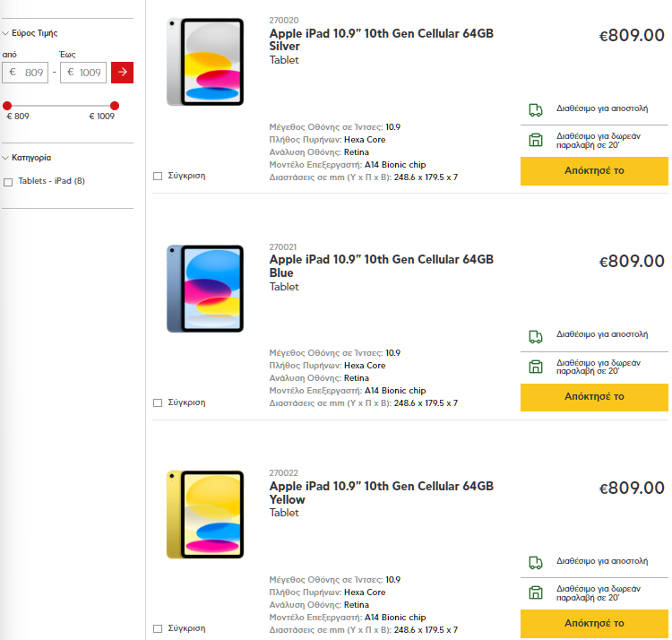Open the Silver iPad product thumbnail
This screenshot has width=672, height=640.
tap(204, 62)
